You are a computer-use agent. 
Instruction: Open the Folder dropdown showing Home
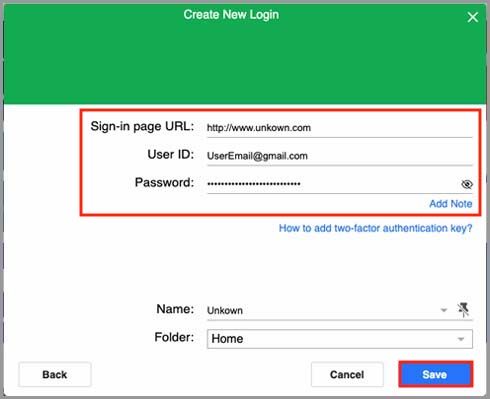point(340,339)
